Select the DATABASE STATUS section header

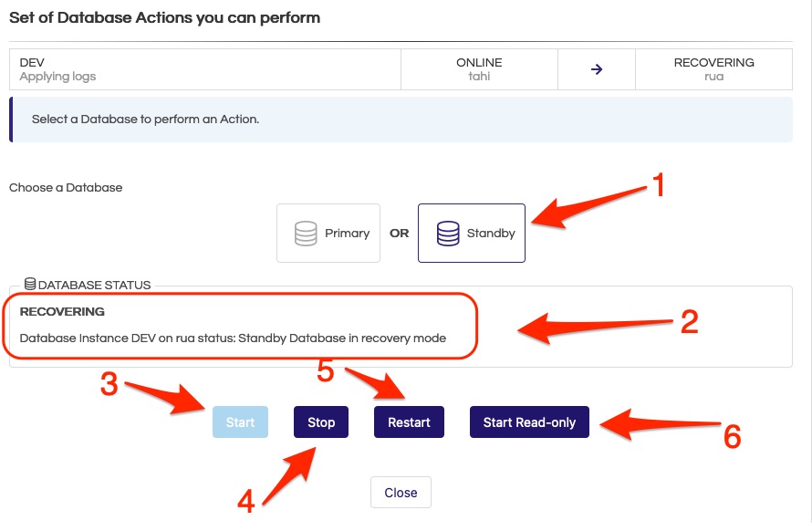tap(88, 285)
